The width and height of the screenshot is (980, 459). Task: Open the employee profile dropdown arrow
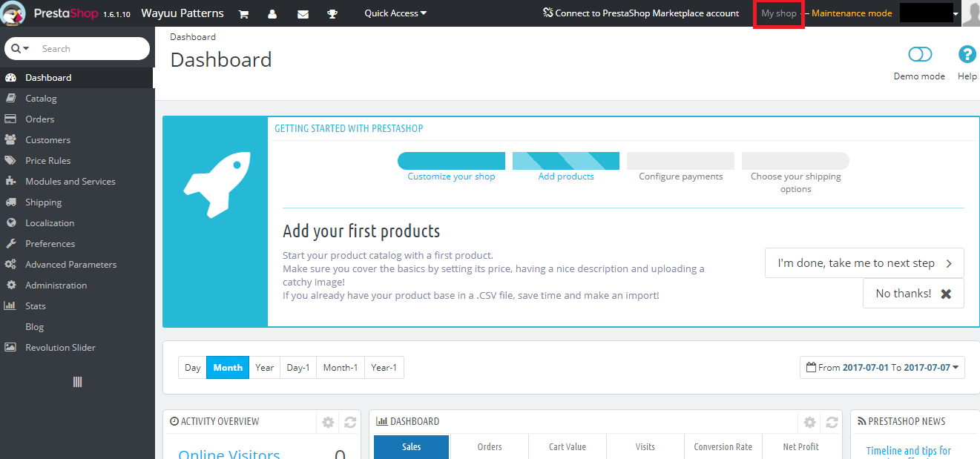point(956,13)
